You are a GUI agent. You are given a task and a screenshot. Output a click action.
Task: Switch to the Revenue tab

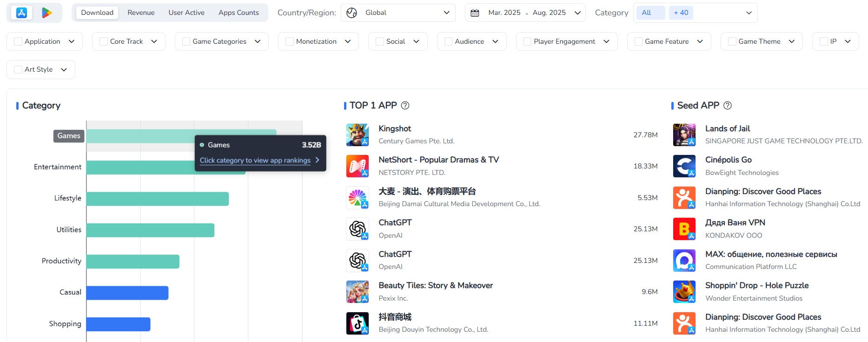pyautogui.click(x=141, y=13)
